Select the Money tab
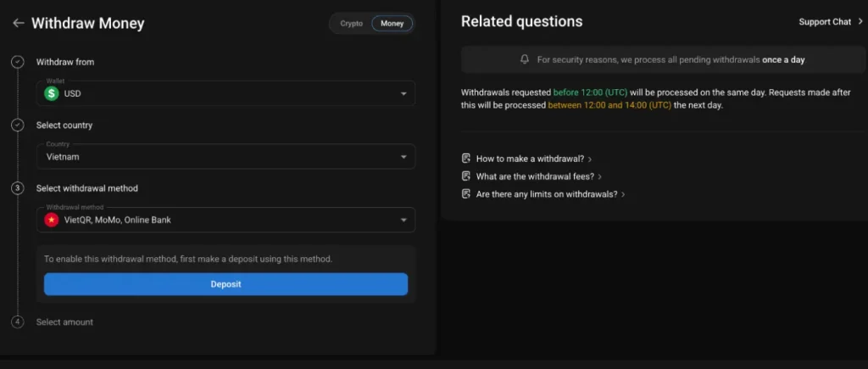 point(392,24)
